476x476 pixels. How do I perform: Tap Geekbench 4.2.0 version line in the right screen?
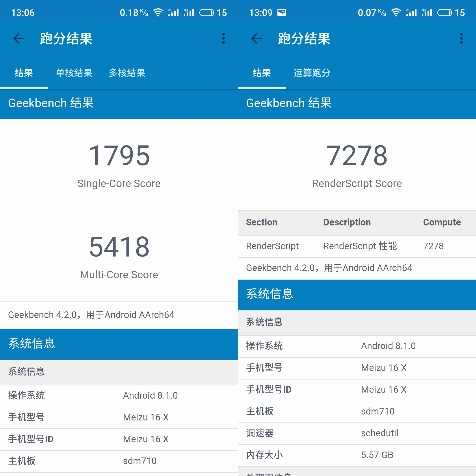coord(329,268)
